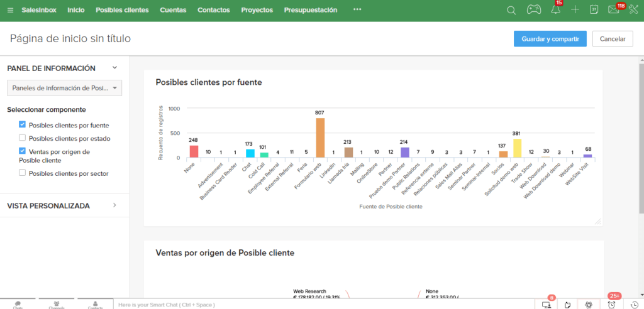Click 'Fuente de Posible cliente' axis label
The height and width of the screenshot is (309, 644).
(391, 207)
